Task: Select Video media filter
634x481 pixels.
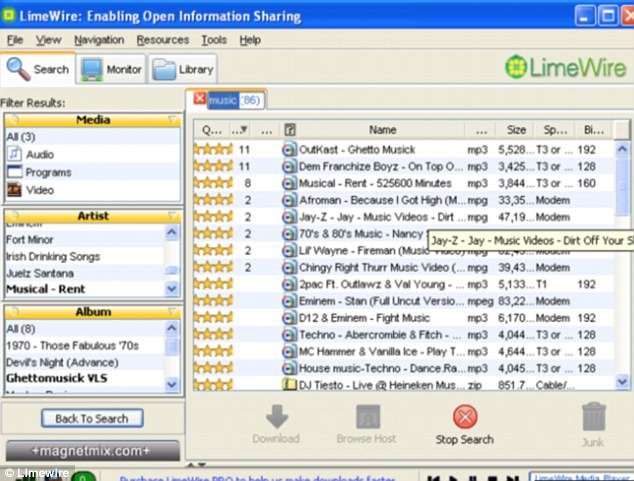Action: pos(40,189)
